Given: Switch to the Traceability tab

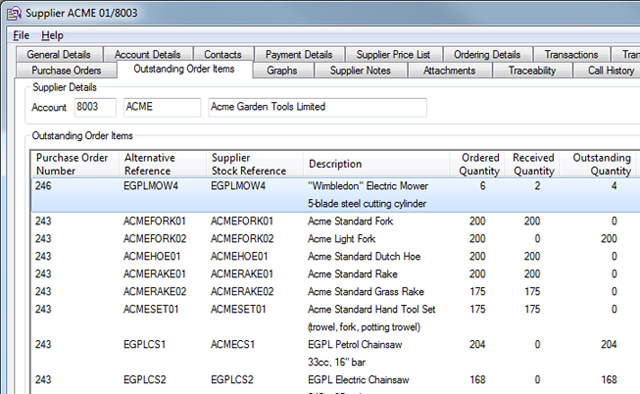Looking at the screenshot, I should click(532, 70).
